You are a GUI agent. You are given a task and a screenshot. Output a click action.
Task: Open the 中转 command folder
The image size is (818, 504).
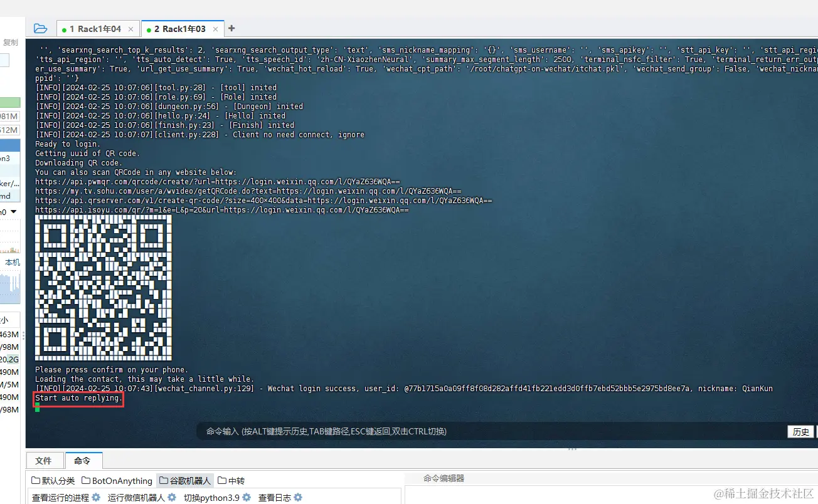[231, 481]
